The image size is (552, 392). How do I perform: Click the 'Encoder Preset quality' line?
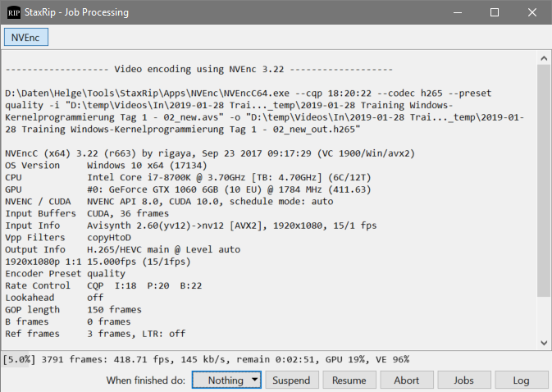pyautogui.click(x=65, y=273)
